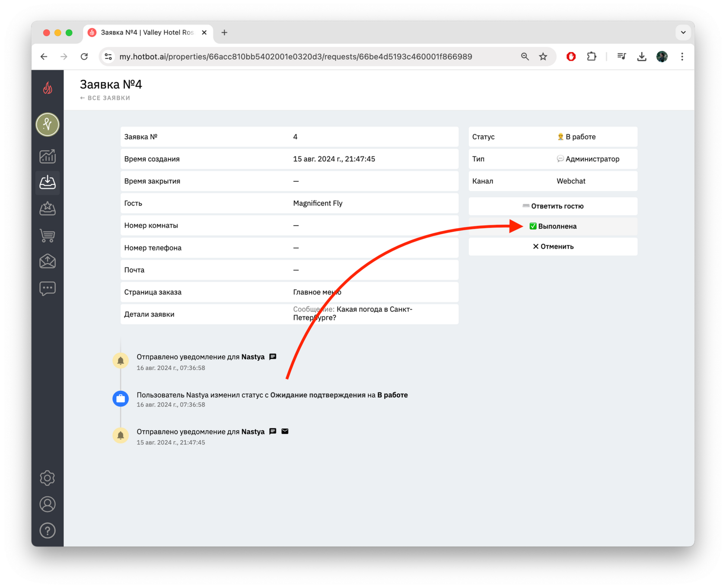Click the ← ВСЕ ЗАЯВКИ link
This screenshot has height=588, width=726.
coord(105,98)
